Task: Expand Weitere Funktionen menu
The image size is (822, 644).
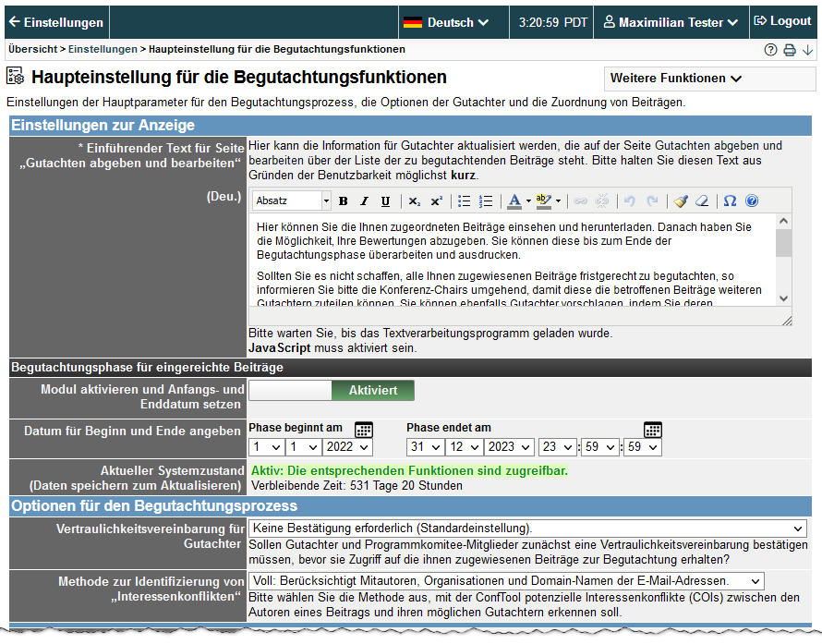Action: pos(710,79)
